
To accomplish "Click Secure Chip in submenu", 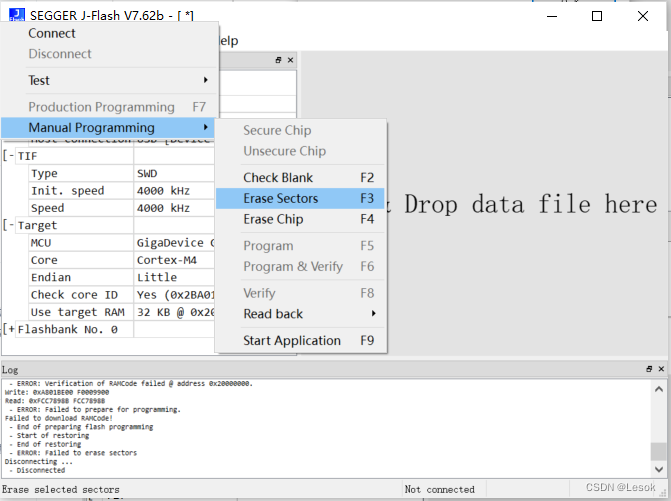I will pos(301,130).
